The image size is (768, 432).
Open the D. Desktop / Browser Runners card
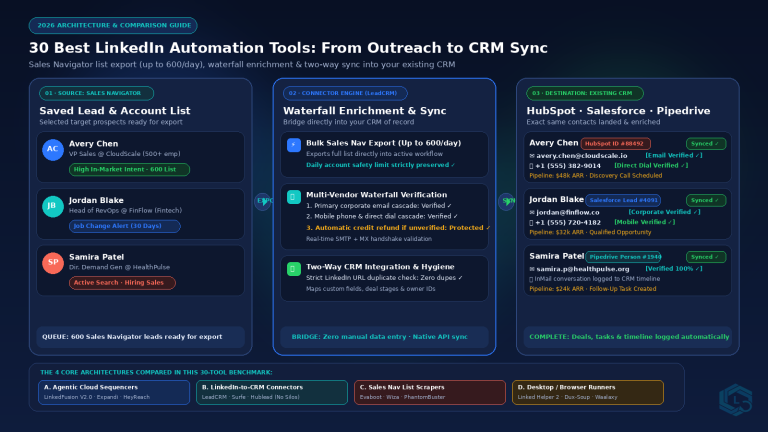[x=588, y=392]
